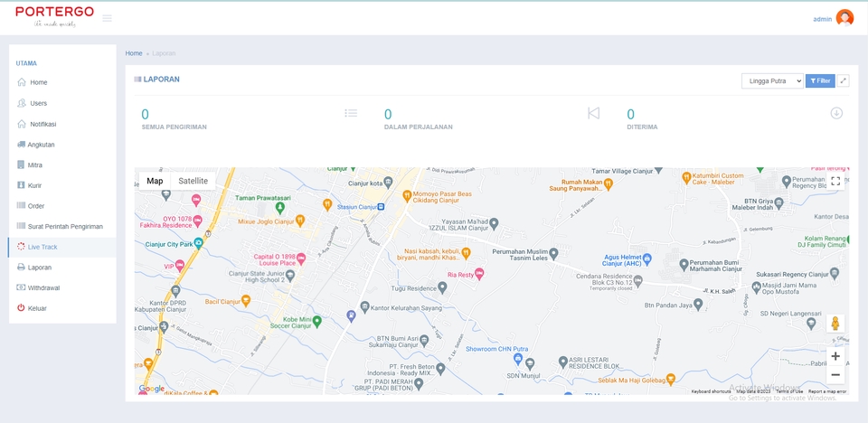
Task: Click the Showroom CHN Putra marker
Action: point(518,359)
